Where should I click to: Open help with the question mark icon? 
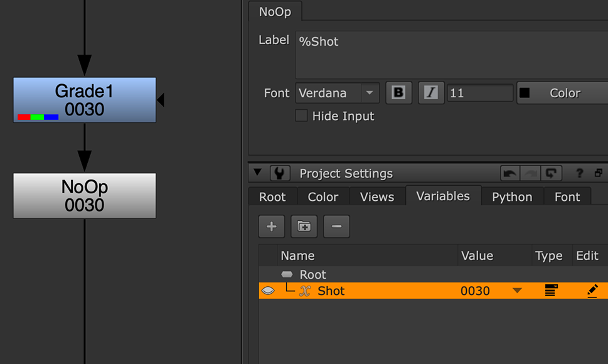pos(580,173)
